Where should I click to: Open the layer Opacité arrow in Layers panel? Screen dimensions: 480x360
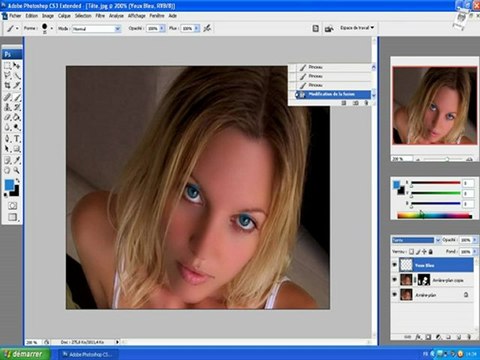pyautogui.click(x=475, y=240)
